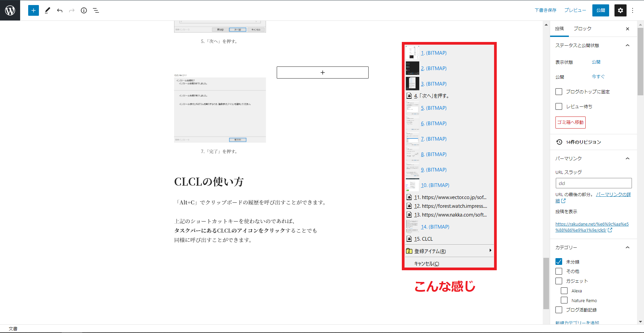644x333 pixels.
Task: Change visibility 公開 link
Action: [x=596, y=62]
